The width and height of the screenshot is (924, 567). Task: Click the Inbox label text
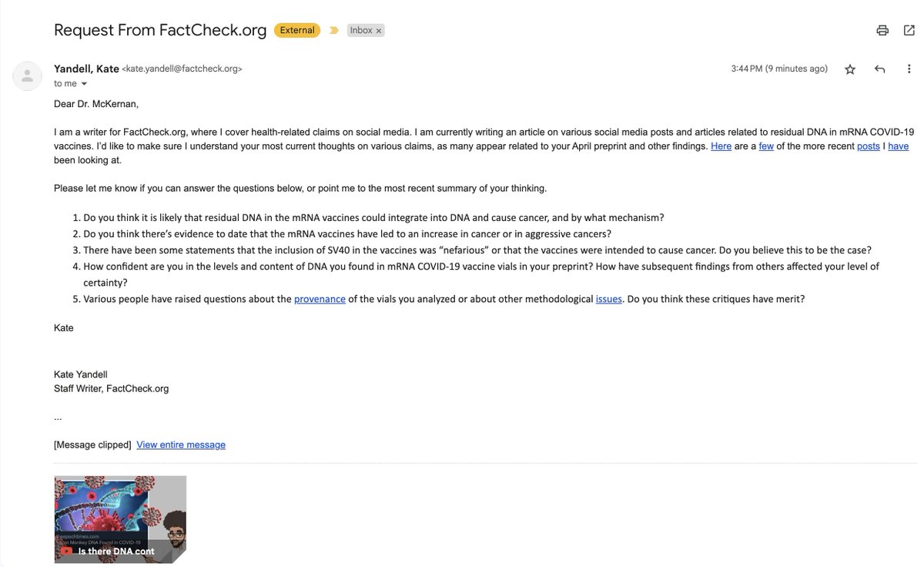[x=361, y=31]
